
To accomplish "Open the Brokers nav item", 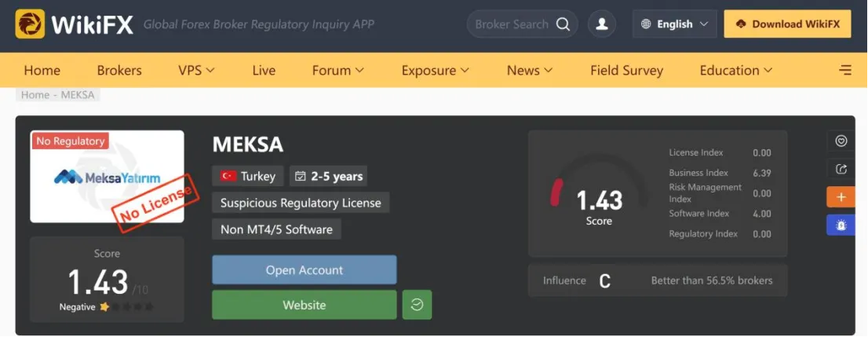I will tap(119, 71).
